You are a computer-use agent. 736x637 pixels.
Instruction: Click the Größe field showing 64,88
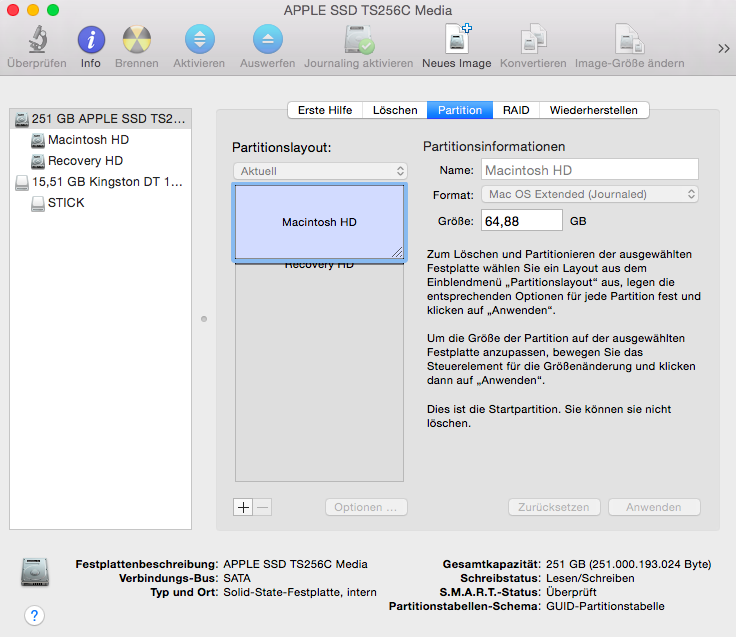[521, 221]
